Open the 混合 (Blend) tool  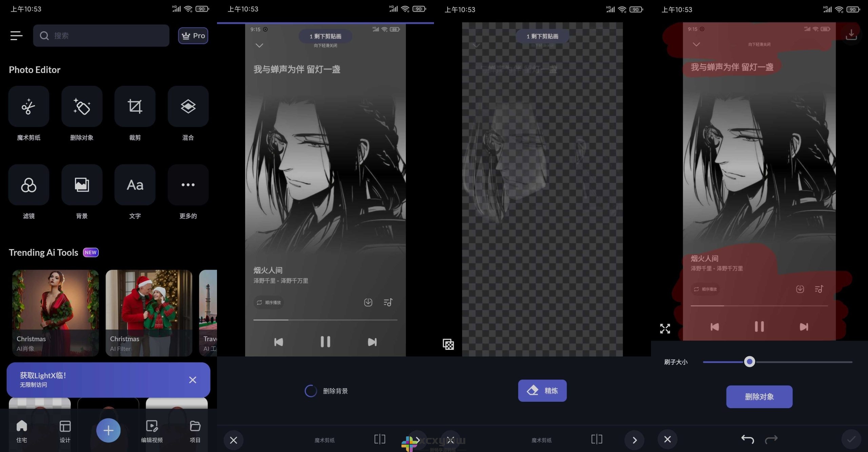pyautogui.click(x=188, y=106)
